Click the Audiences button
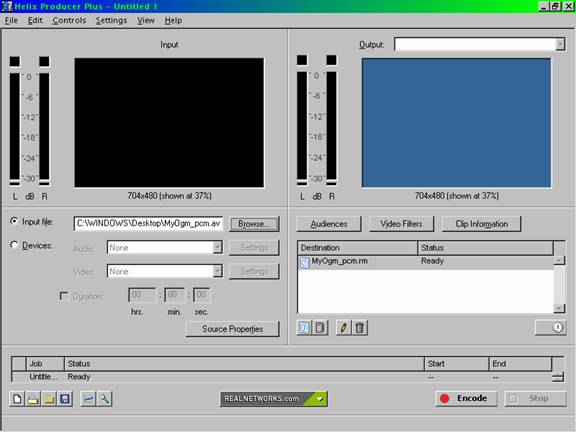The image size is (576, 432). pos(329,224)
